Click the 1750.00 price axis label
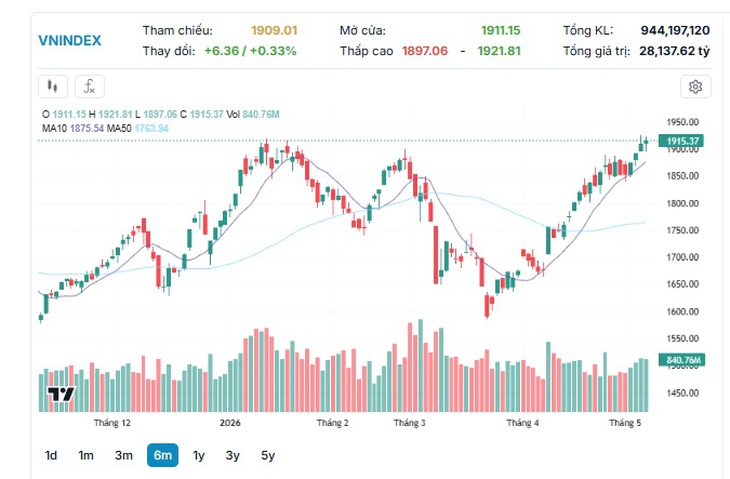Image resolution: width=730 pixels, height=479 pixels. (683, 230)
